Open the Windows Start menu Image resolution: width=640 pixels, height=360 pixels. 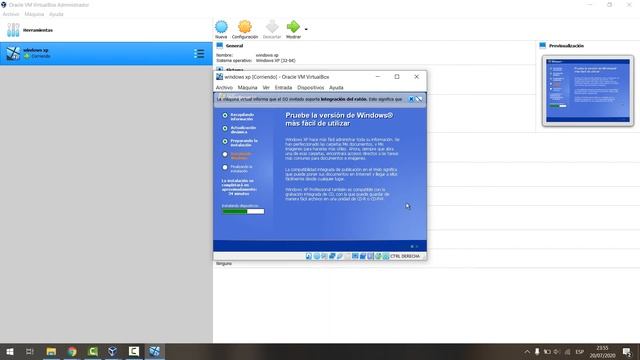point(10,351)
